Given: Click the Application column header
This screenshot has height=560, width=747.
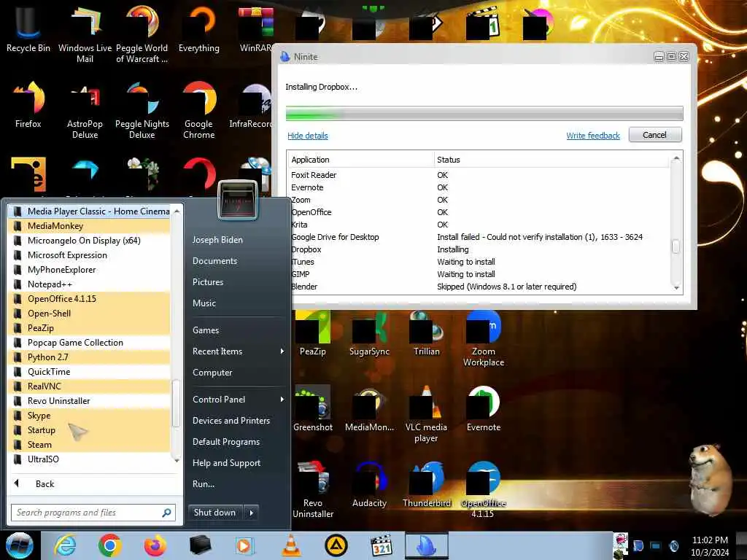Looking at the screenshot, I should coord(362,160).
